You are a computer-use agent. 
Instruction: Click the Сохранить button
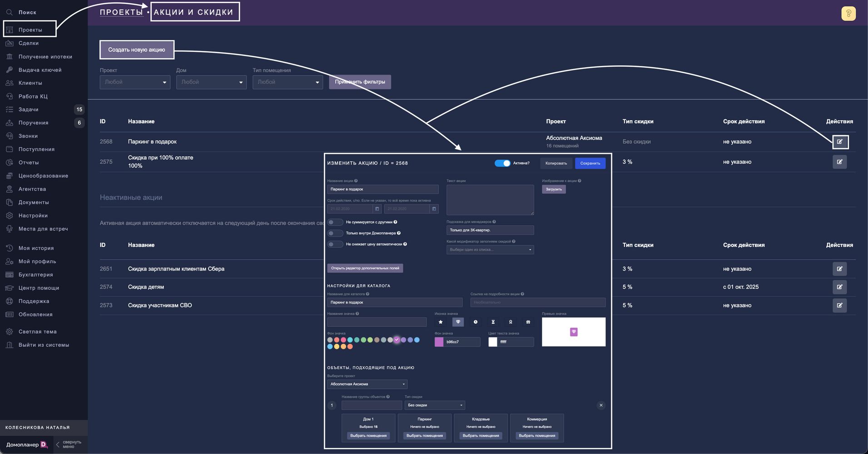[590, 163]
